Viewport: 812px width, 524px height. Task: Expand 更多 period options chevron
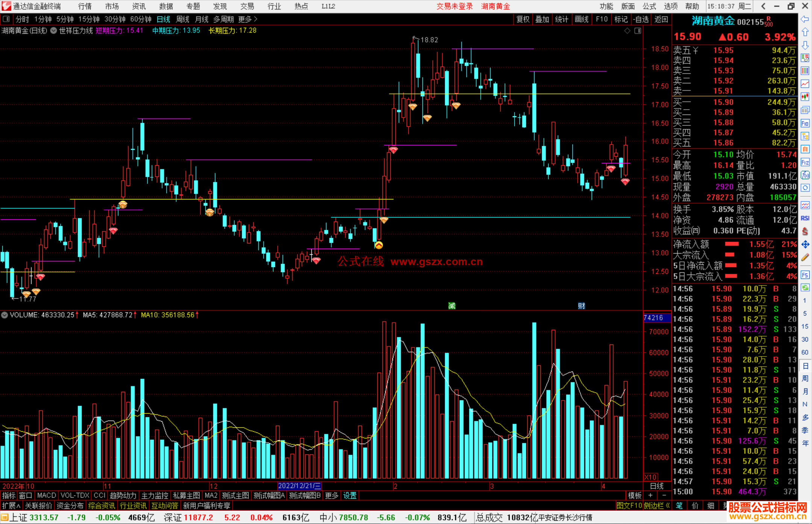coord(256,19)
